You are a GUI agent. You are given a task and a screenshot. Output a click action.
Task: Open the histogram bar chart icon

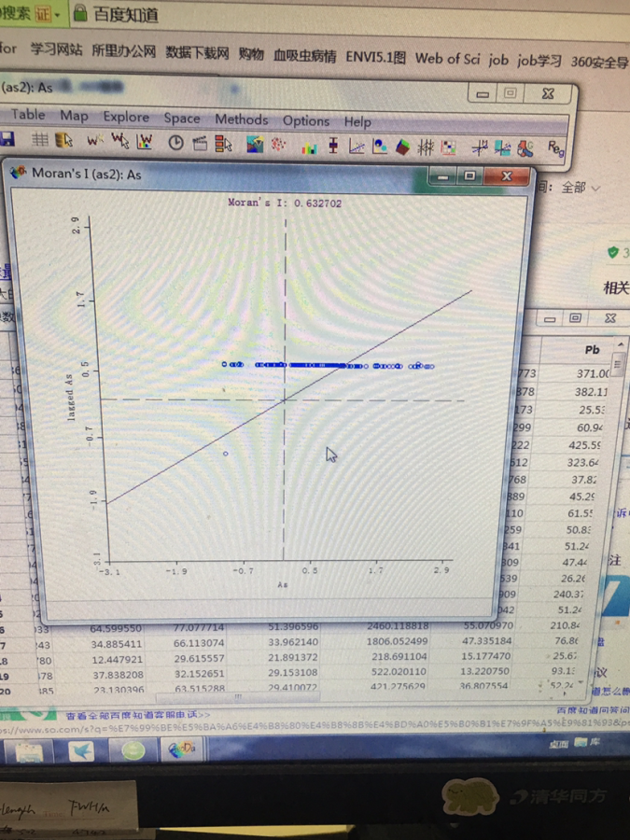pos(309,147)
